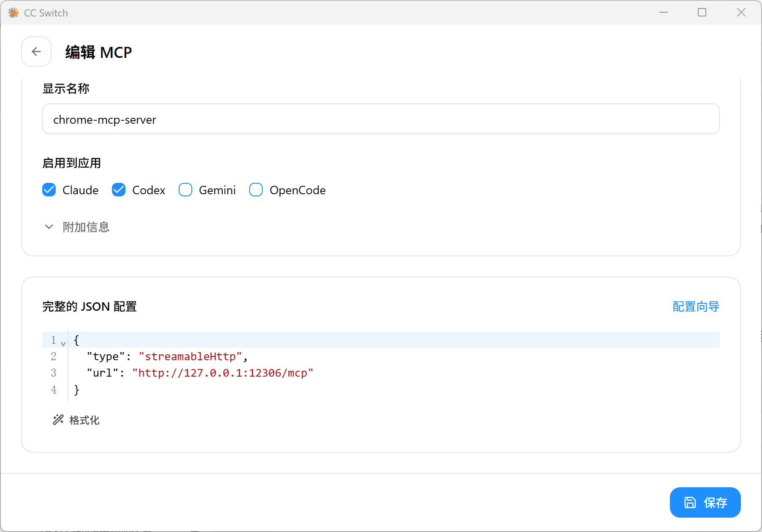Click the URL value on line 3
This screenshot has width=762, height=532.
point(223,373)
